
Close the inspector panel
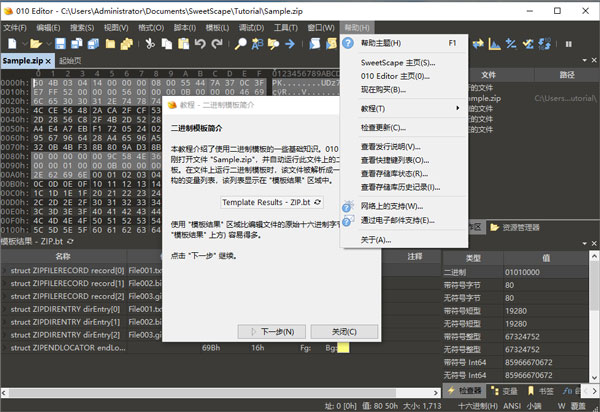click(594, 243)
